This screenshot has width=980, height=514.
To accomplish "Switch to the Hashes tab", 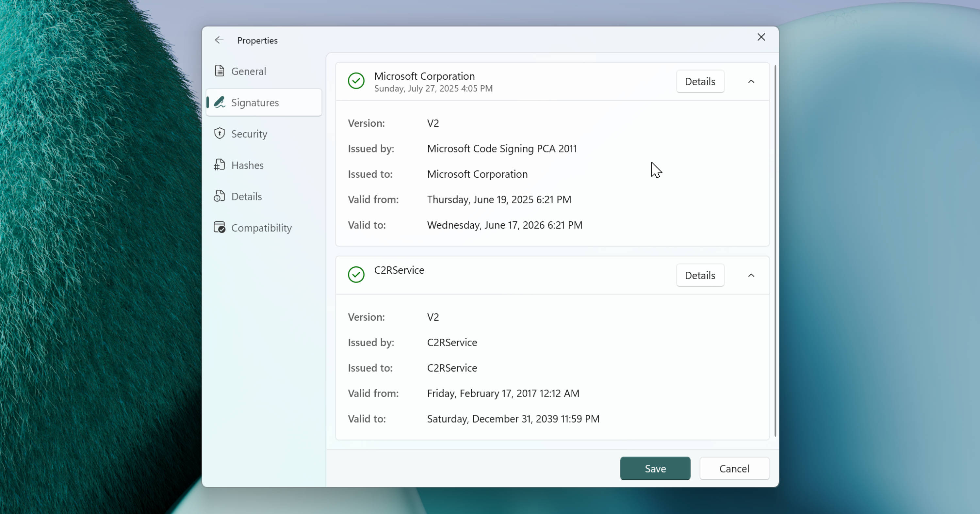I will point(247,165).
